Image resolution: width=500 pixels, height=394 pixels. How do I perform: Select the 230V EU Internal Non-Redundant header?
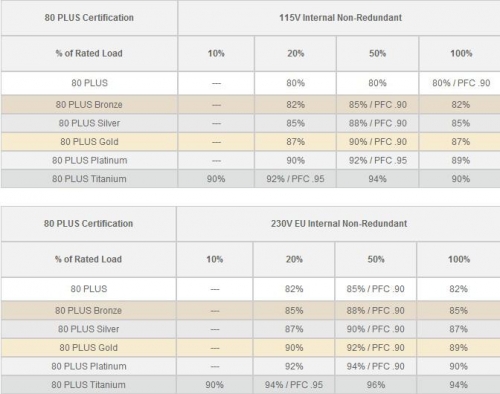(x=339, y=223)
